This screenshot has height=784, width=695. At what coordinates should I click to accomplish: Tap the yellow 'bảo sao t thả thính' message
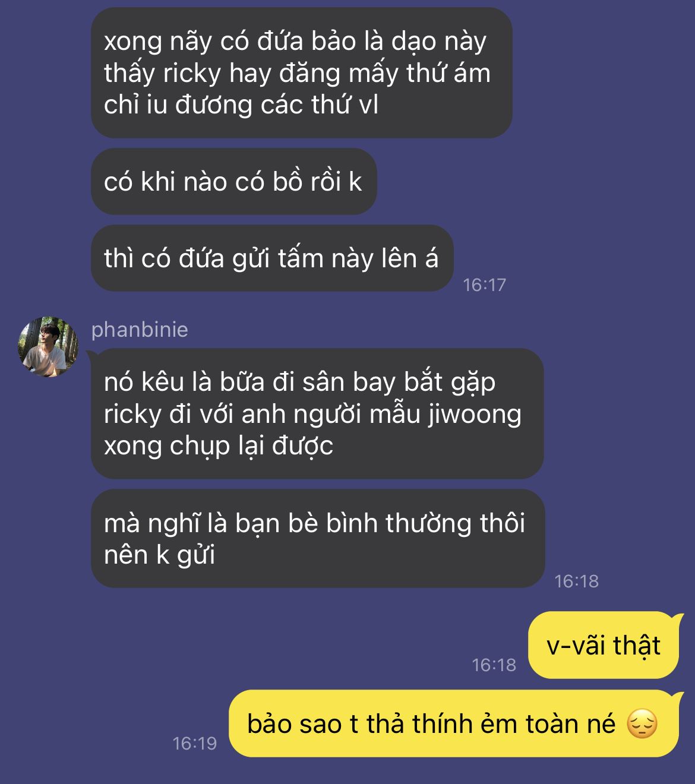coord(453,724)
